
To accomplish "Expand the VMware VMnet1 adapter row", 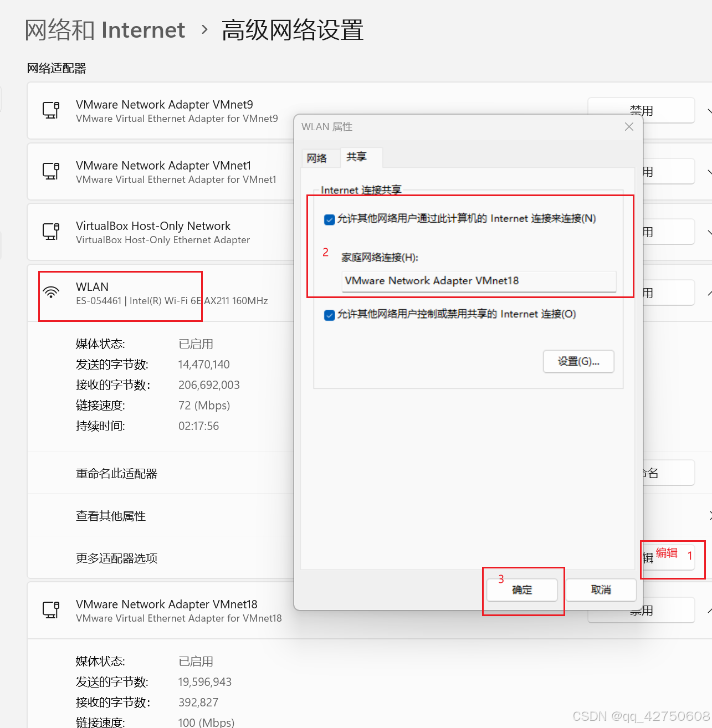I will [709, 172].
